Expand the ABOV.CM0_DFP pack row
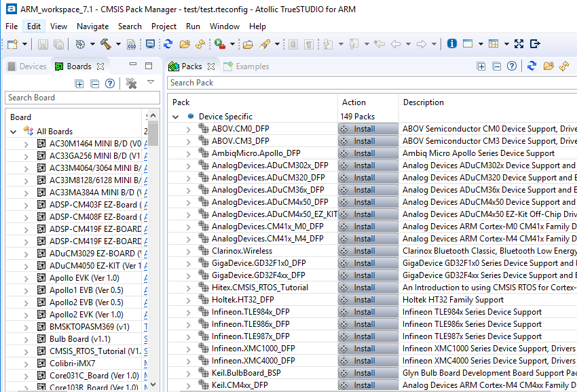Image resolution: width=577 pixels, height=392 pixels. [189, 130]
